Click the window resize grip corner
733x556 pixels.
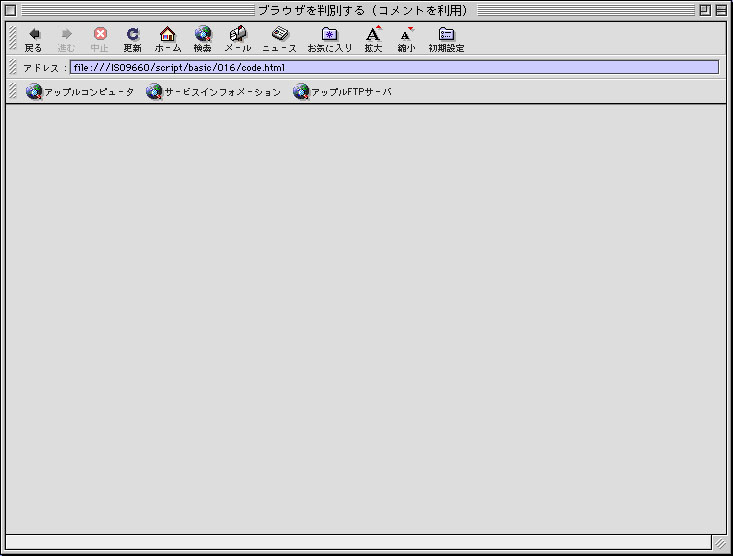(x=720, y=543)
